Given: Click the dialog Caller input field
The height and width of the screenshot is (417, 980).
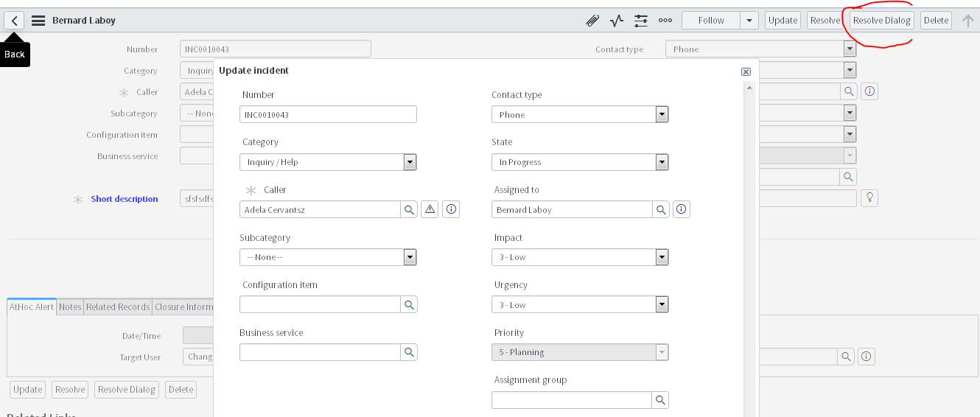Looking at the screenshot, I should [x=320, y=210].
